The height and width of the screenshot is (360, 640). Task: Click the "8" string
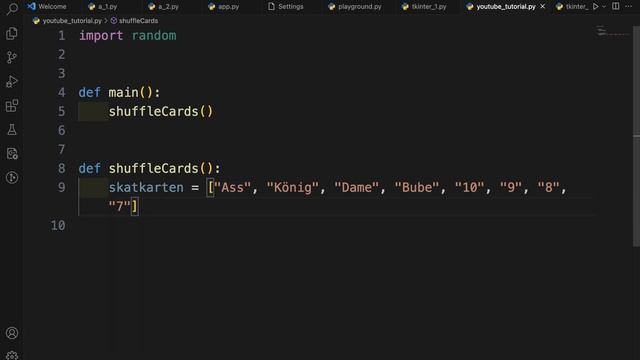click(x=549, y=187)
